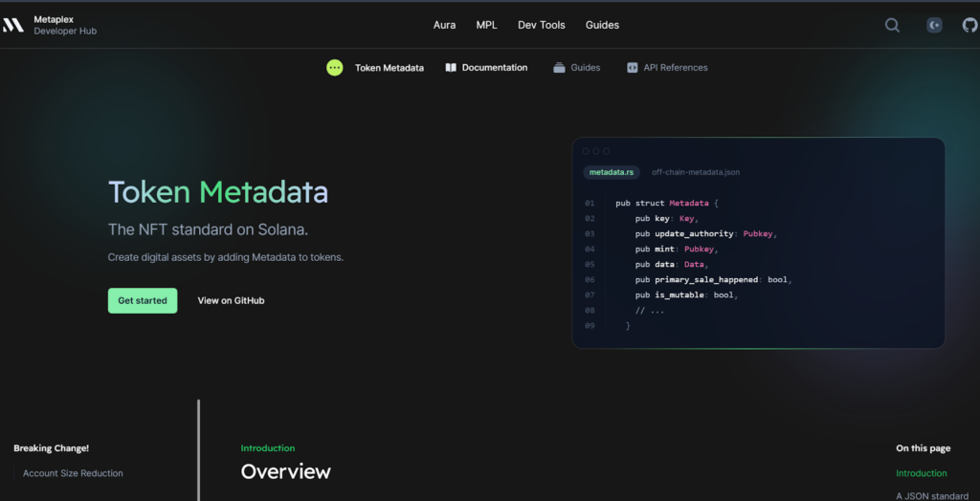Go to the Guides section tab
Image resolution: width=980 pixels, height=501 pixels.
pyautogui.click(x=577, y=68)
